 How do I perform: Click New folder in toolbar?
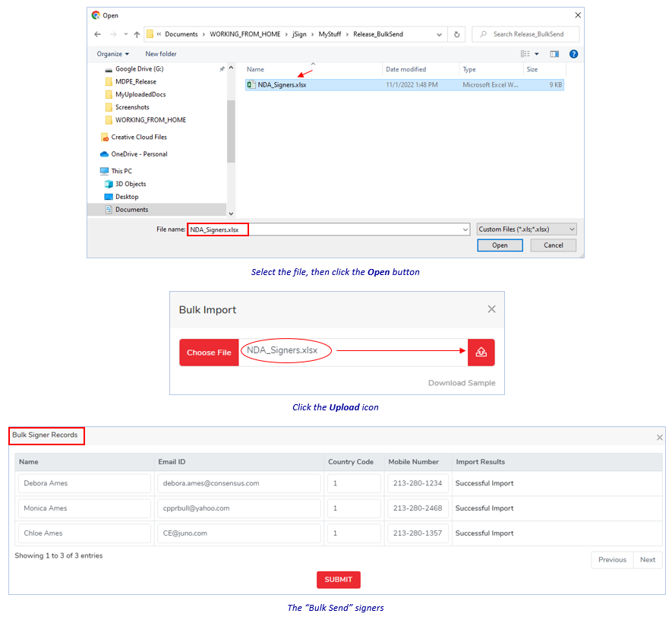point(161,54)
